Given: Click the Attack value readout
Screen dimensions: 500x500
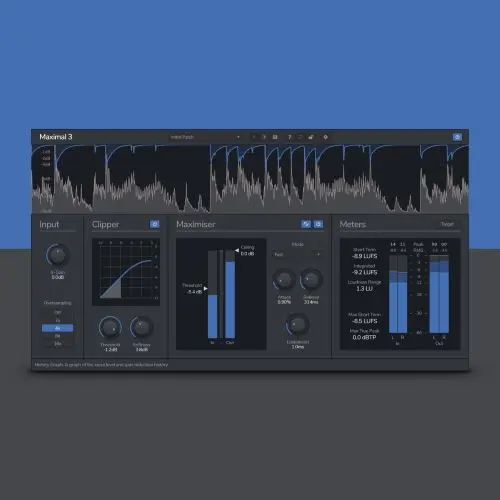Looking at the screenshot, I should click(x=284, y=302).
